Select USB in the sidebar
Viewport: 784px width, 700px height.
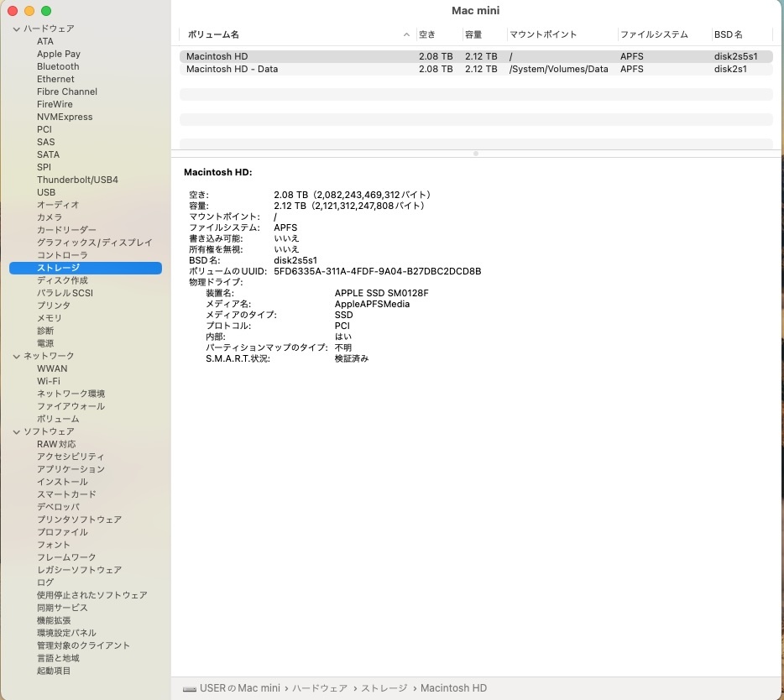[x=46, y=192]
